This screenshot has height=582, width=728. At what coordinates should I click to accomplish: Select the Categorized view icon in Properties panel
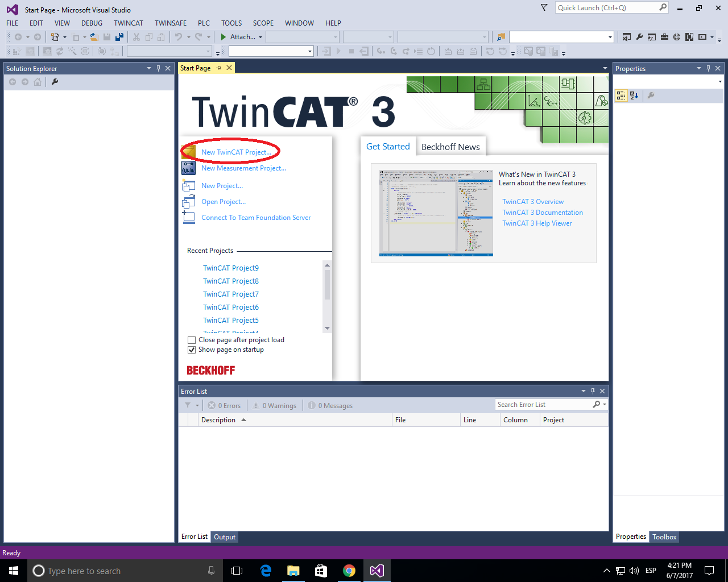621,95
